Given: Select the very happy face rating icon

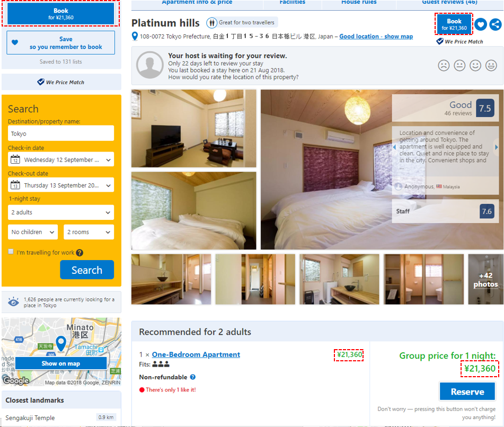Looking at the screenshot, I should pos(491,65).
